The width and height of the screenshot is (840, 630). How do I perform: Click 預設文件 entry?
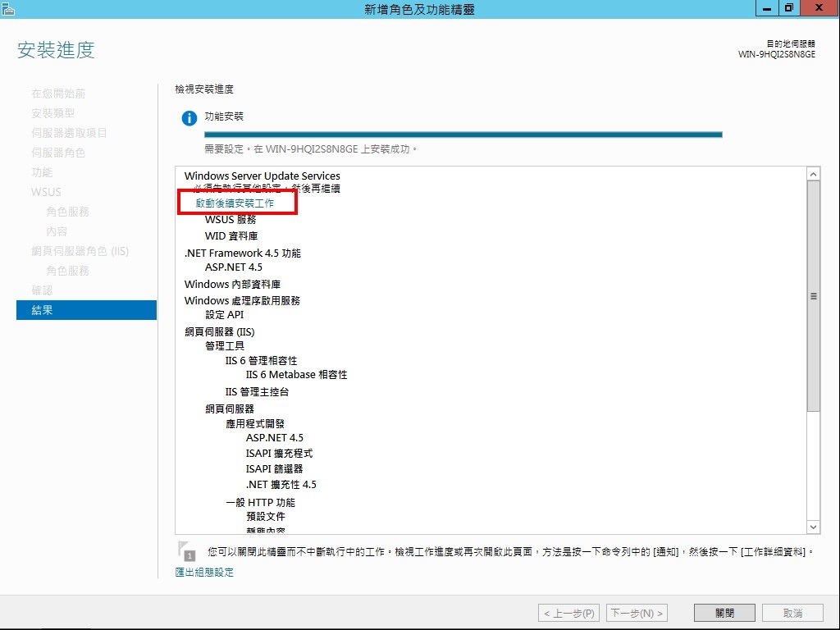[266, 517]
